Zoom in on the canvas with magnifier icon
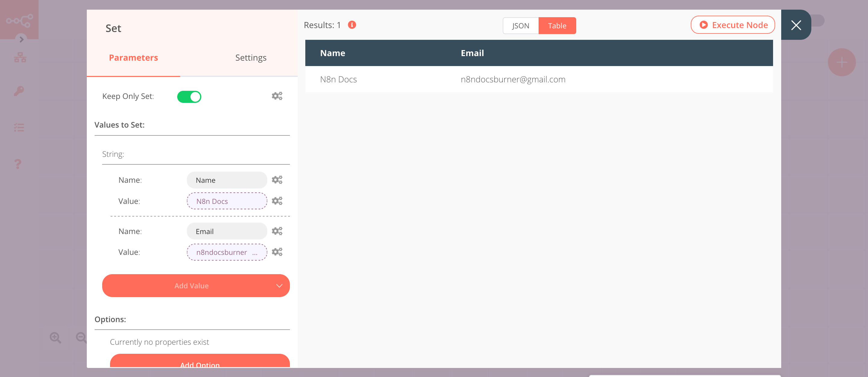The height and width of the screenshot is (377, 868). [x=55, y=337]
